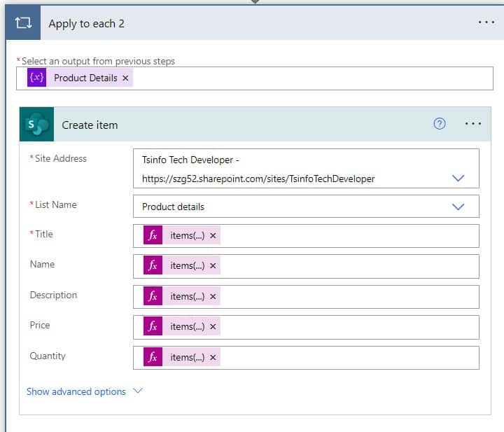Remove the items expression from Quantity
504x432 pixels.
coord(213,357)
